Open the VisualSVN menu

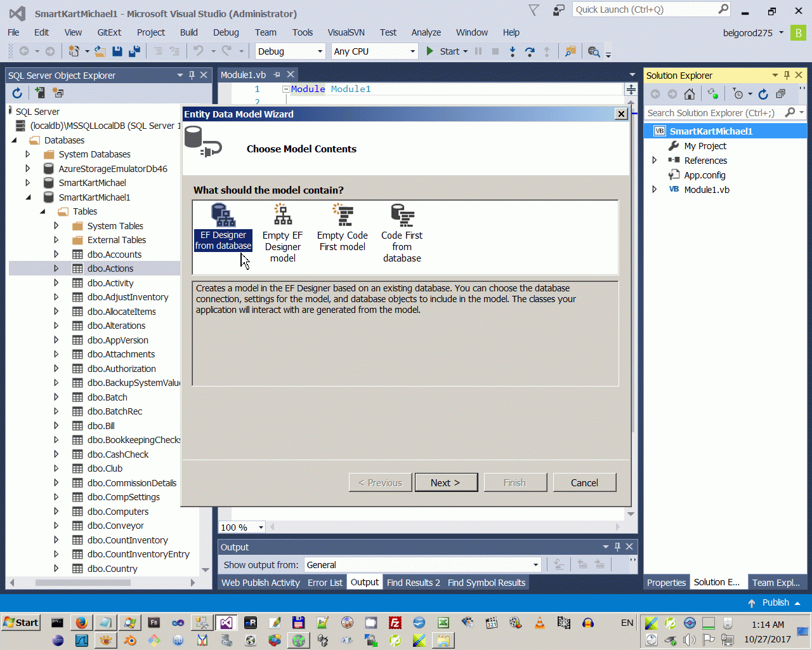point(346,32)
